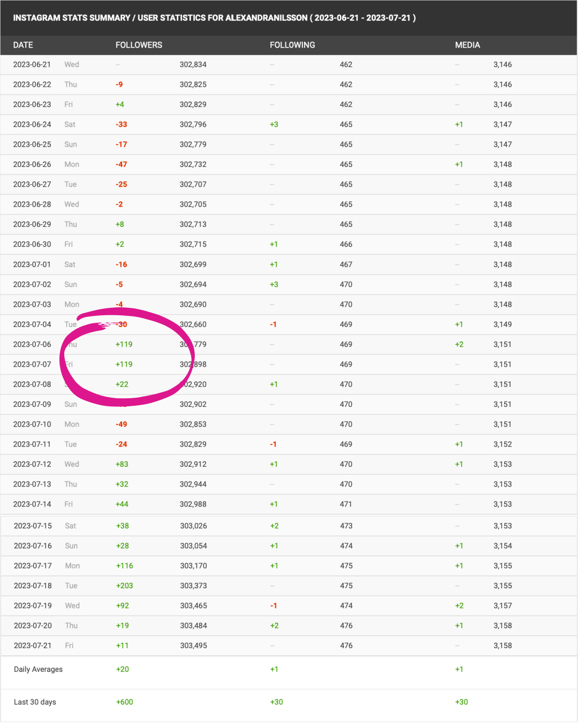This screenshot has width=578, height=728.
Task: Select follower count 303,026
Action: 194,526
